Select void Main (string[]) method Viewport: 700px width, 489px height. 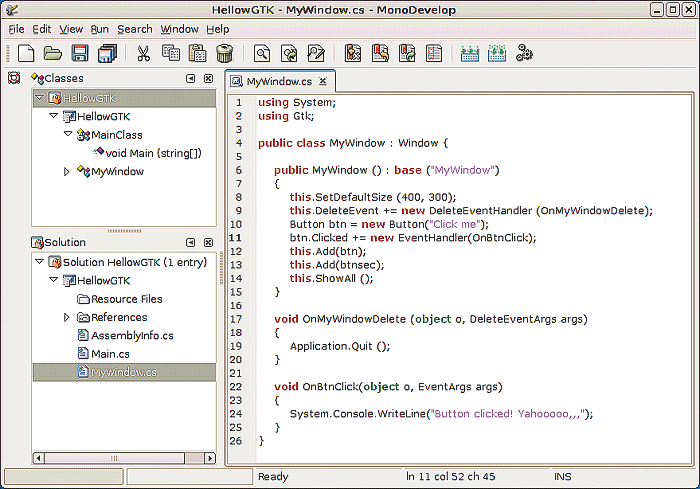(154, 153)
